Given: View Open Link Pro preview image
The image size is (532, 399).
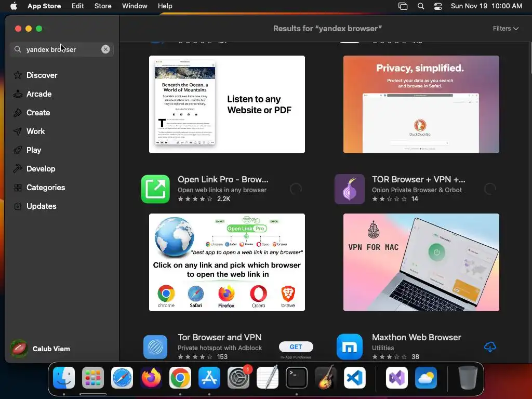Looking at the screenshot, I should point(227,262).
